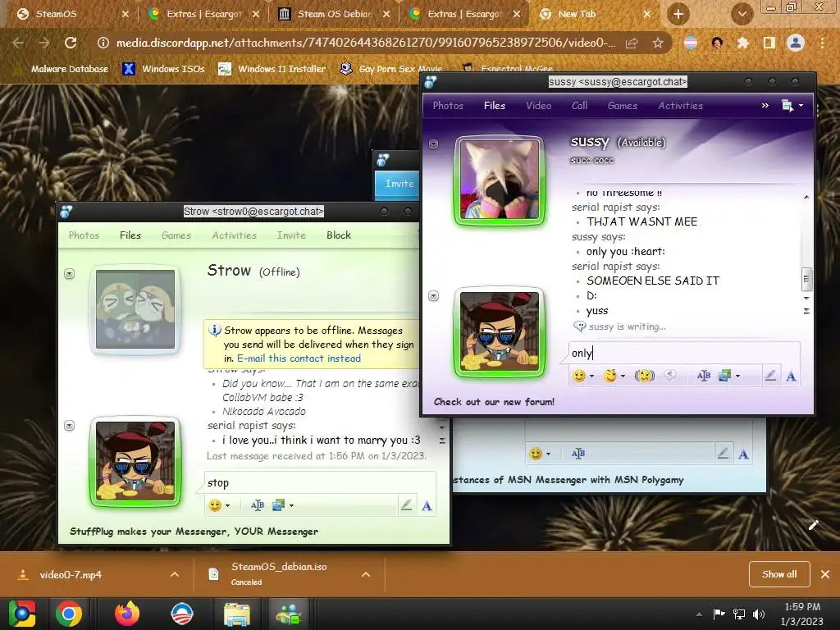Select text mode 'A' in sussy chat
840x630 pixels.
[x=791, y=376]
